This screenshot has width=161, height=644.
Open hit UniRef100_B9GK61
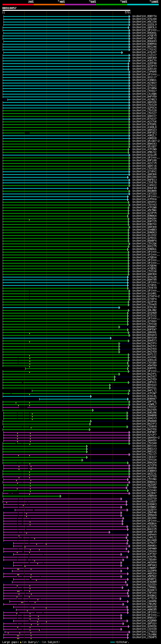click(x=144, y=33)
